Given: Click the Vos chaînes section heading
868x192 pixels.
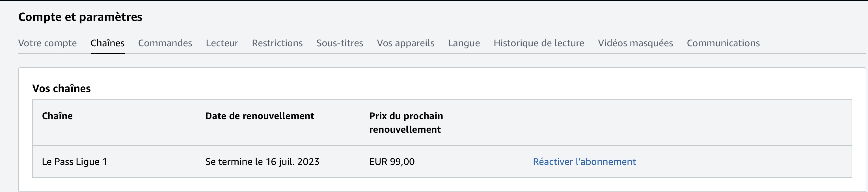Looking at the screenshot, I should (x=61, y=88).
